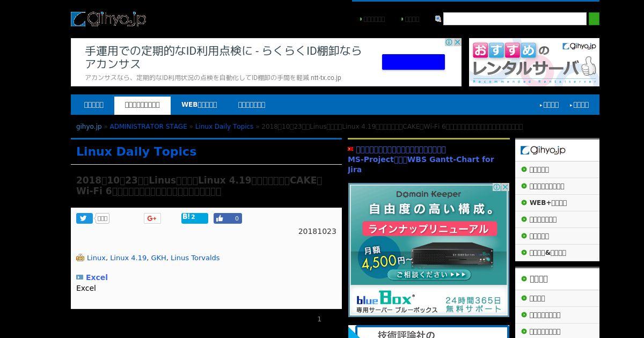Image resolution: width=644 pixels, height=338 pixels.
Task: Select the highlighted white navigation tab
Action: (142, 105)
